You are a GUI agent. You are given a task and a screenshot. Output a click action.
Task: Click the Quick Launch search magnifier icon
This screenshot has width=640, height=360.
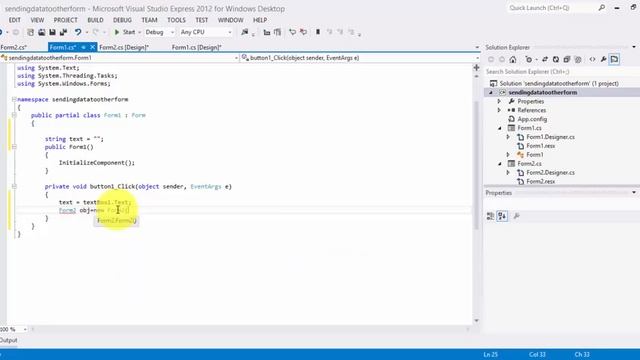(602, 7)
